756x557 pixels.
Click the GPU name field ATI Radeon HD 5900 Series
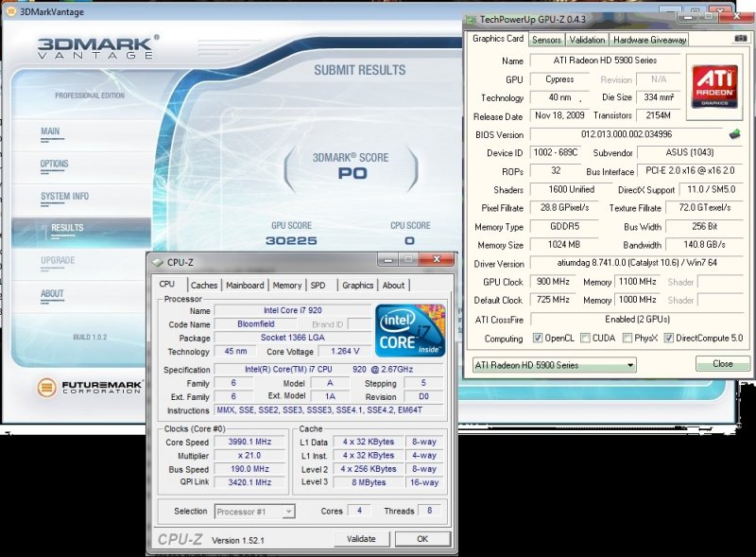(605, 61)
